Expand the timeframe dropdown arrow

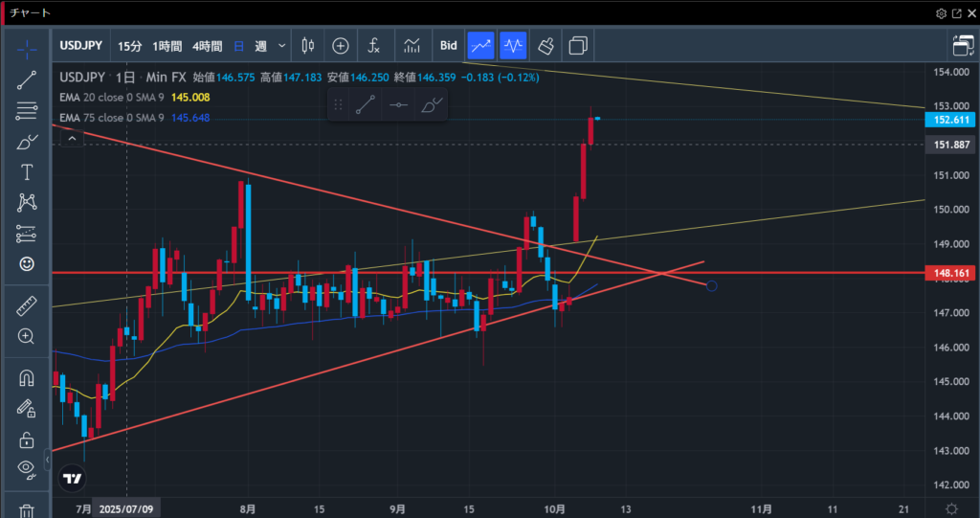(282, 45)
